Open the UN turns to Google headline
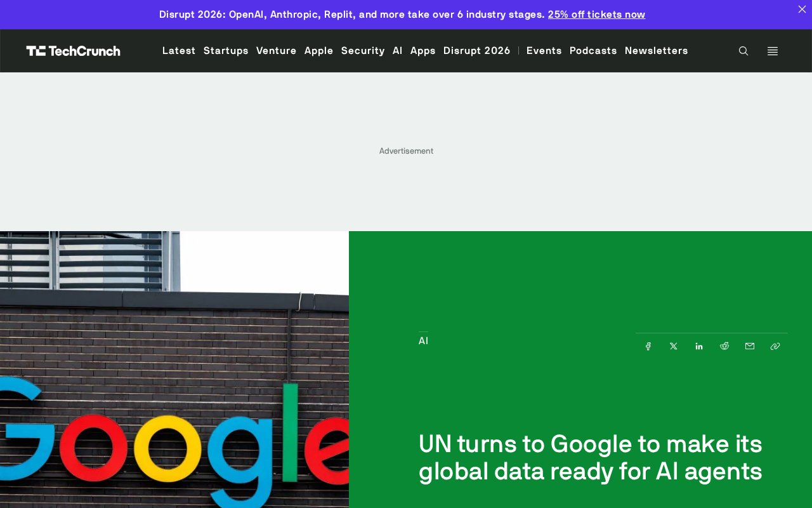The height and width of the screenshot is (508, 812). click(591, 457)
